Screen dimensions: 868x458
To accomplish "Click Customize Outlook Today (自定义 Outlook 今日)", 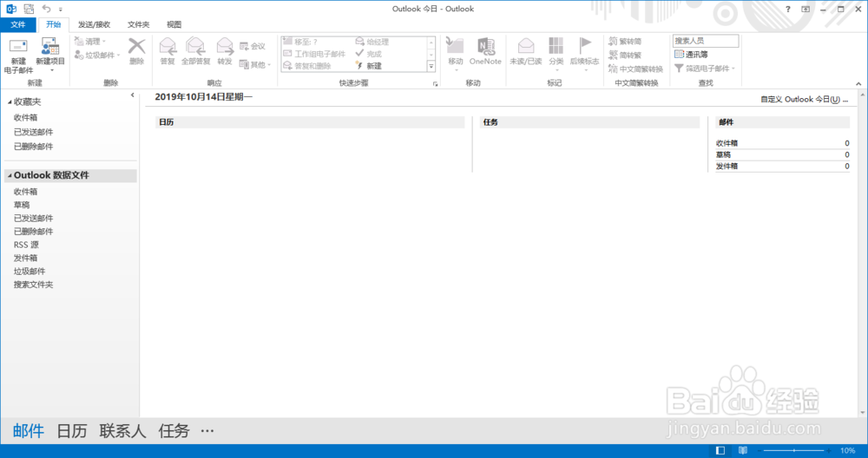I will coord(805,100).
